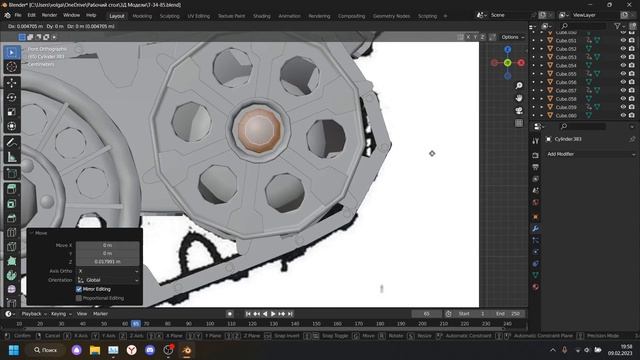
Task: Hide Cube.056 in the viewport
Action: (x=623, y=82)
